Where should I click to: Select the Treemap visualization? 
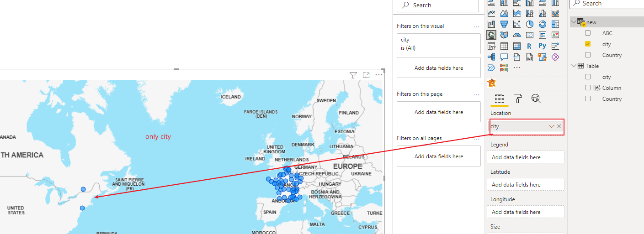(555, 24)
